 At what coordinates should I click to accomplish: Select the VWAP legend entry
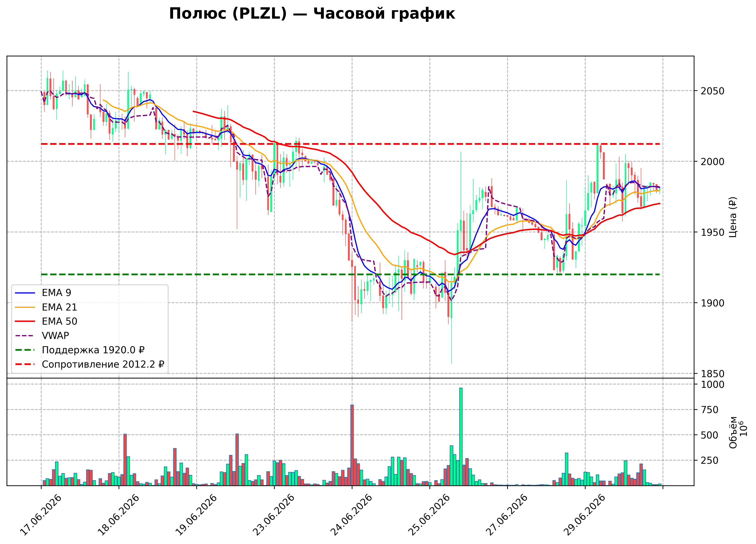coord(55,336)
